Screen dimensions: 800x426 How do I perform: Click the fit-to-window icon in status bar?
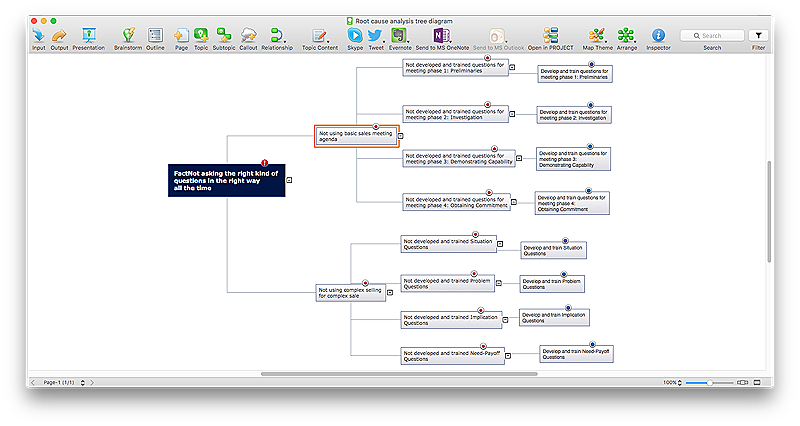pos(743,382)
